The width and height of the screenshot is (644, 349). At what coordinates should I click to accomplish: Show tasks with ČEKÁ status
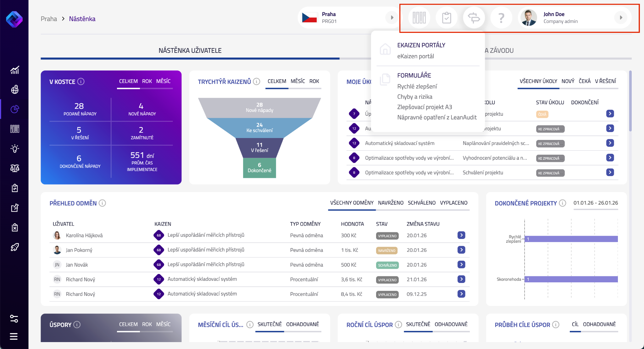(584, 81)
